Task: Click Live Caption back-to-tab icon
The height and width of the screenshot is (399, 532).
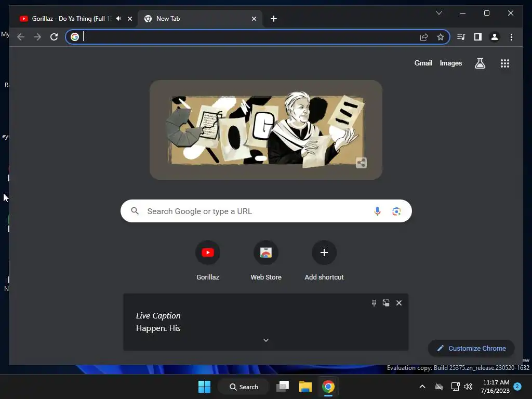Action: point(386,303)
